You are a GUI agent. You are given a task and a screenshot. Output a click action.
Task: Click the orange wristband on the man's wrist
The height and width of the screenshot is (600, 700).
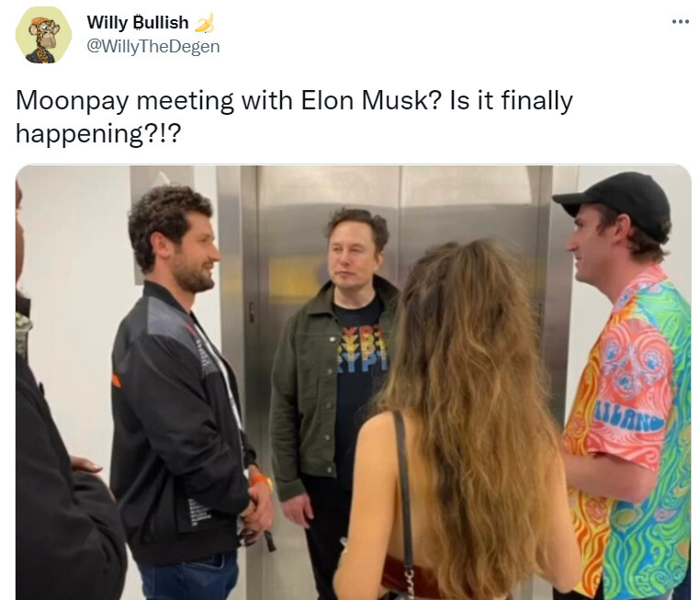[261, 481]
